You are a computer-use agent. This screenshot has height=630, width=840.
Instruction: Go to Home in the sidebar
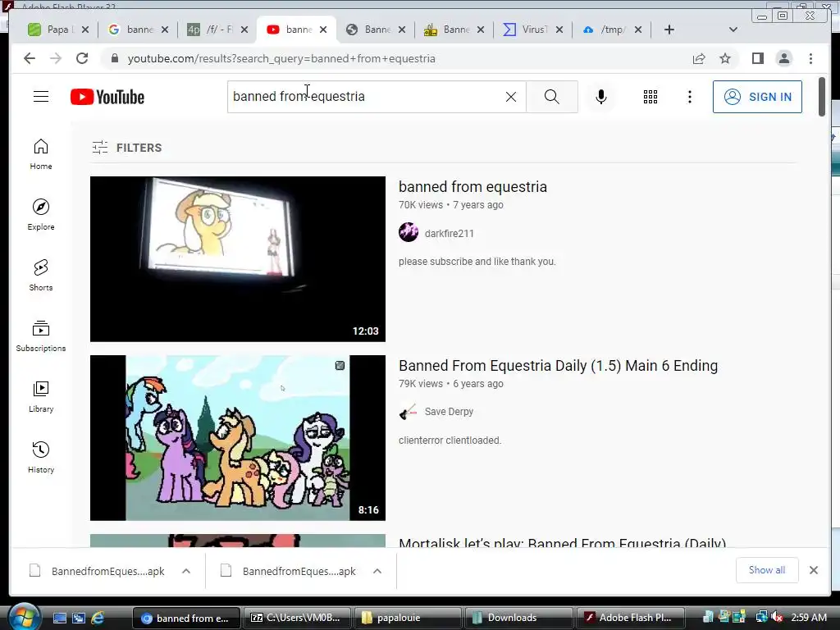click(41, 154)
